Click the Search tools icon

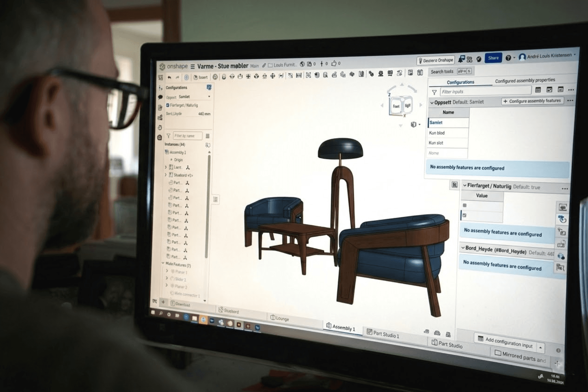(443, 71)
